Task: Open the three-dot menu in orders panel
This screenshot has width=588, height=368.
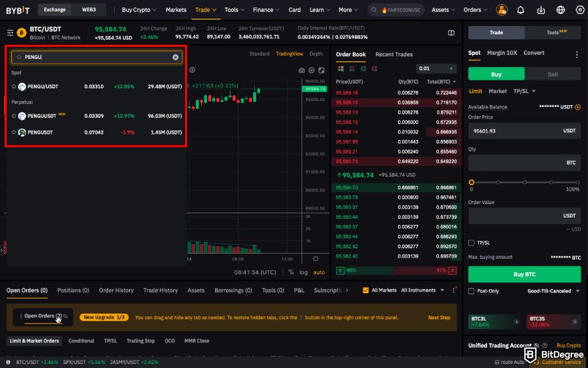Action: coord(454,290)
